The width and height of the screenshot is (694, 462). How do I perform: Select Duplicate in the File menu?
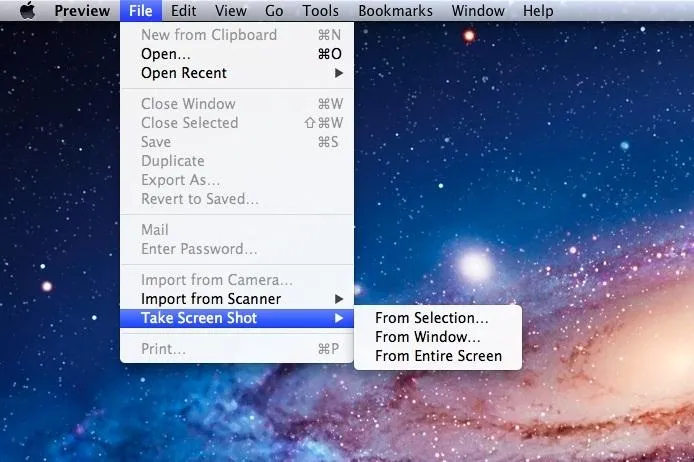point(237,161)
